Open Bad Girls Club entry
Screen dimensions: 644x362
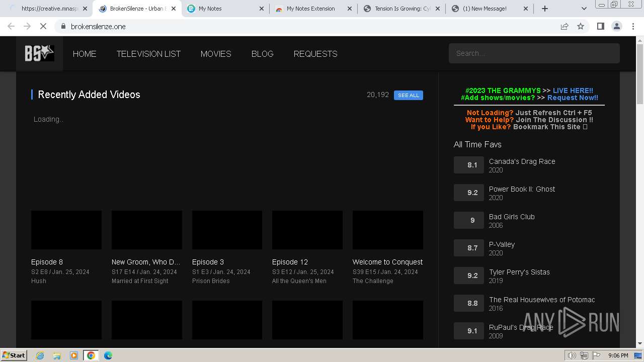[512, 217]
